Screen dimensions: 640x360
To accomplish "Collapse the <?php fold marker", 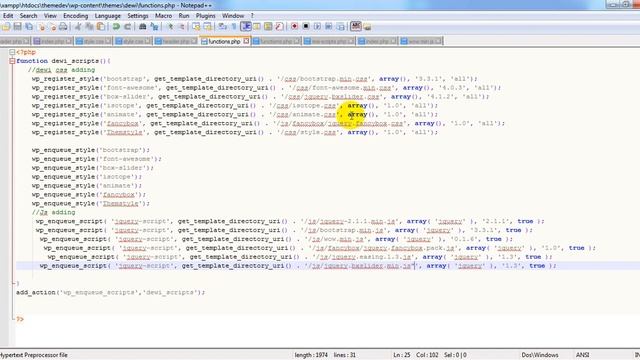I will [x=12, y=52].
